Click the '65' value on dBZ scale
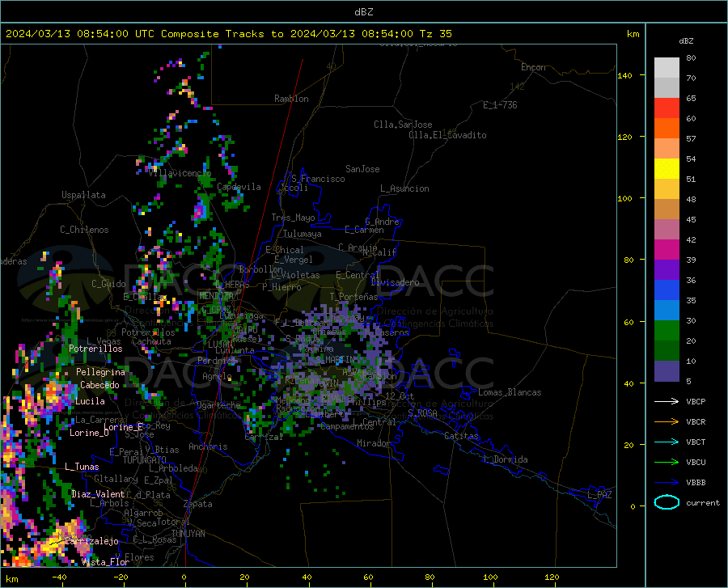This screenshot has height=588, width=728. pos(691,99)
